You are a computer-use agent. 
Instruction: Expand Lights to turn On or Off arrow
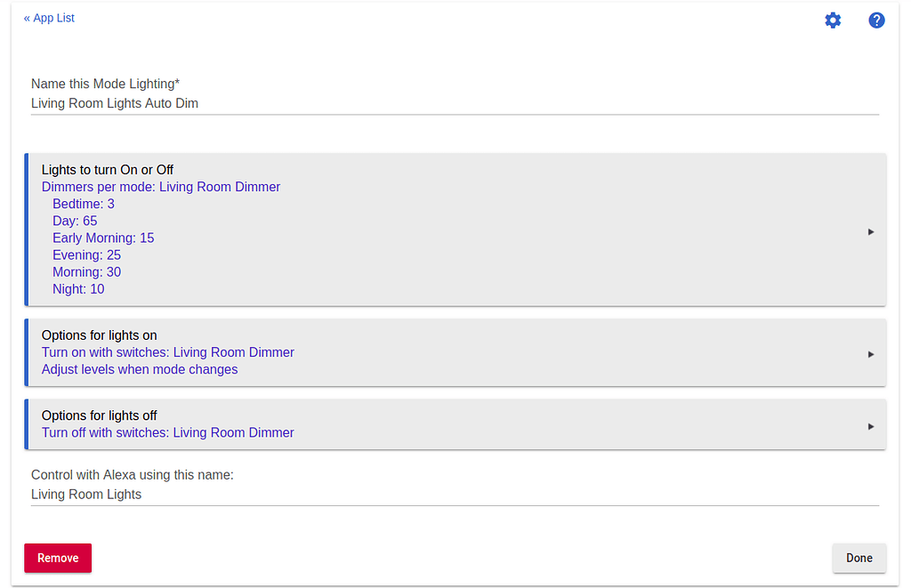pyautogui.click(x=871, y=231)
